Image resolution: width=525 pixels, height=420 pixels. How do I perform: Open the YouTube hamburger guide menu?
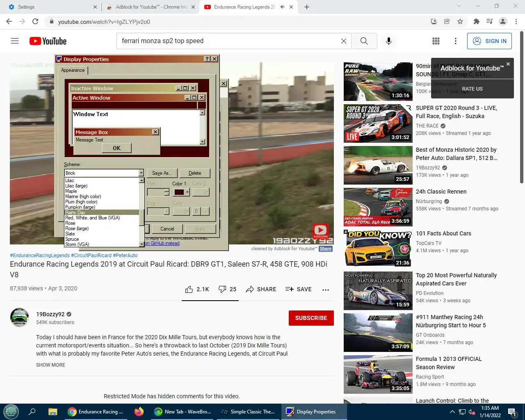15,41
